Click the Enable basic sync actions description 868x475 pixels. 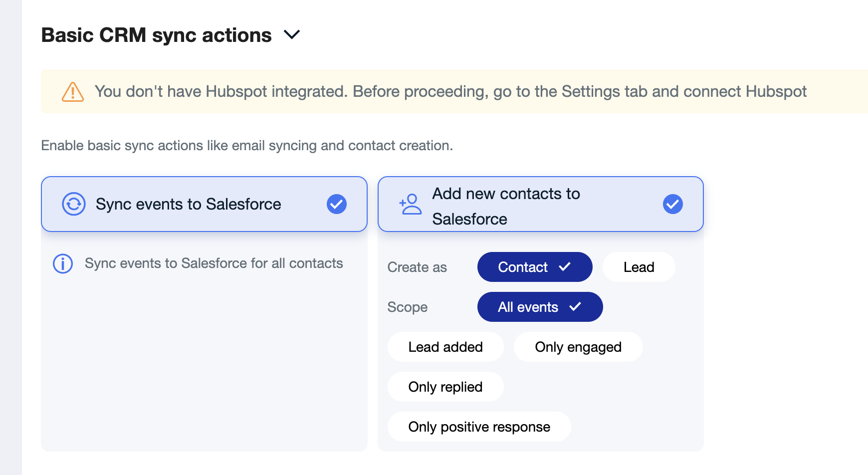pyautogui.click(x=247, y=146)
